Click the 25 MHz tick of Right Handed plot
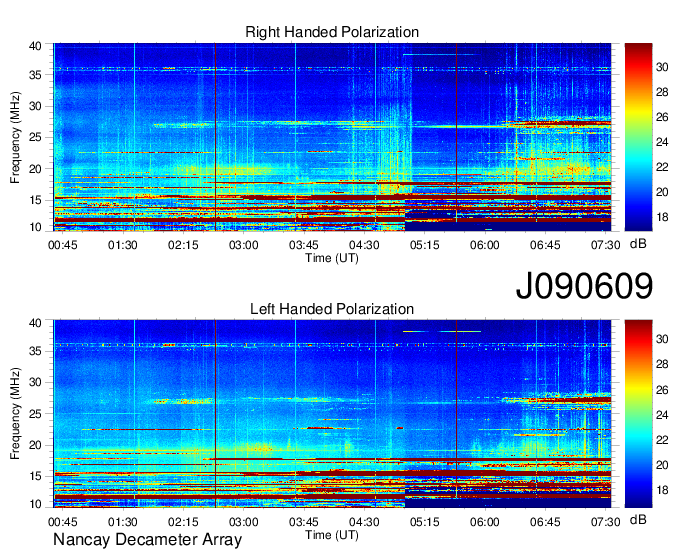Image resolution: width=680 pixels, height=552 pixels. 35,137
